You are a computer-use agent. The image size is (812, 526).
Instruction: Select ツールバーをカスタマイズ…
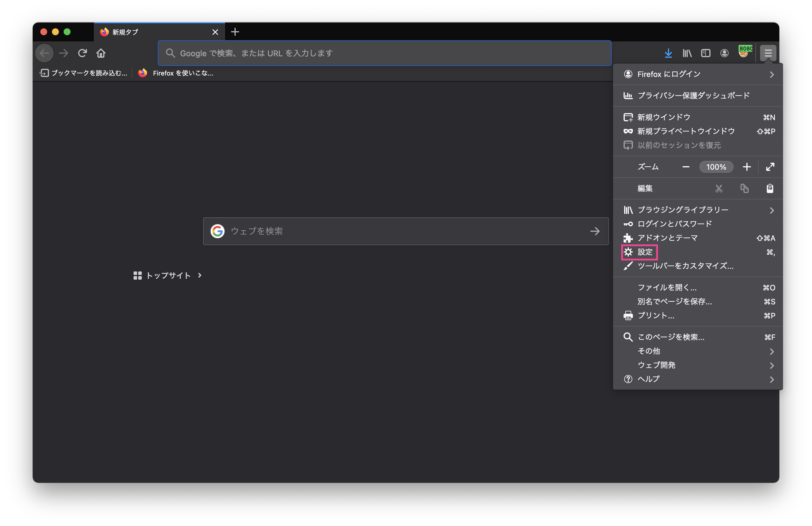[x=698, y=266]
